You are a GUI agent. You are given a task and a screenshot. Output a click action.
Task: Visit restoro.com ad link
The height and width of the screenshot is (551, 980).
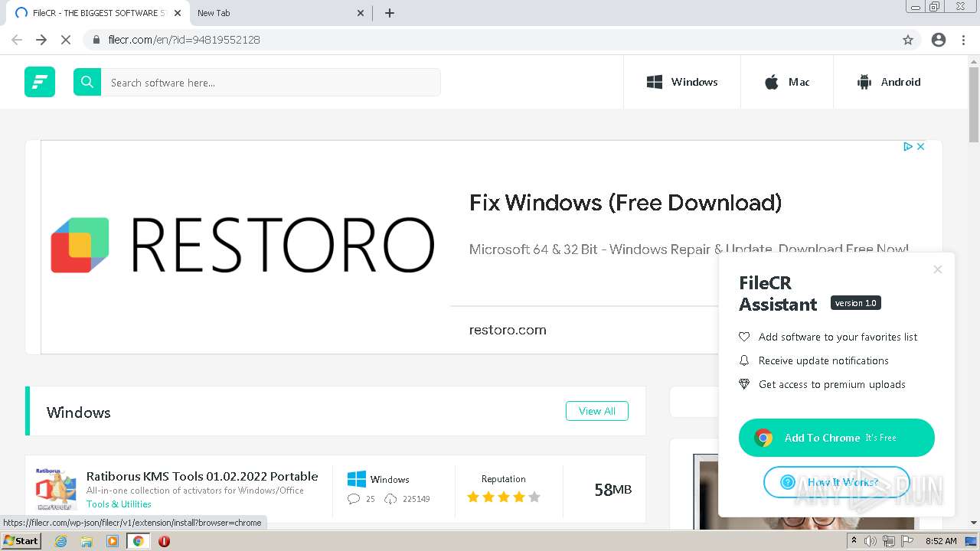(x=508, y=330)
